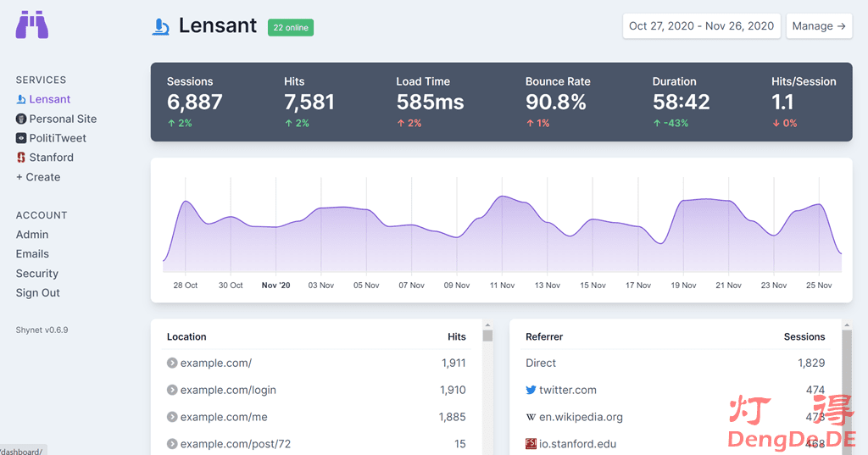Click the Manage button
Image resolution: width=868 pixels, height=455 pixels.
818,26
